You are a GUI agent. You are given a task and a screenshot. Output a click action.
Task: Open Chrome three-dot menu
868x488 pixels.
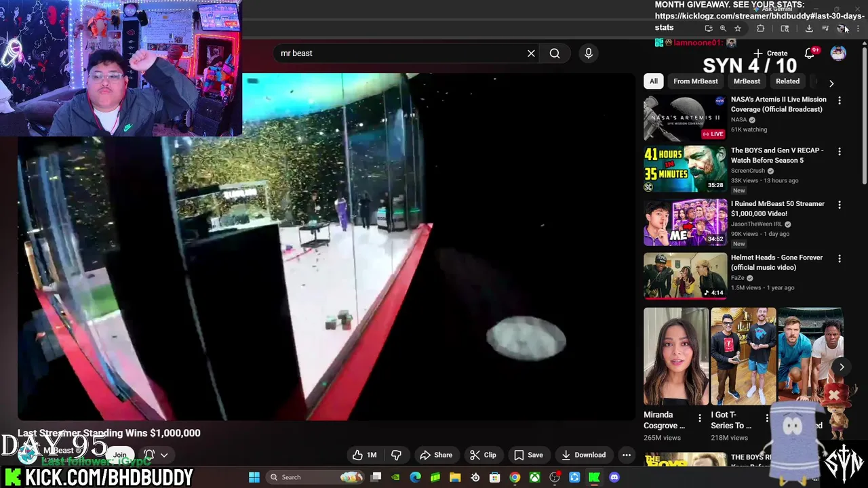coord(858,28)
